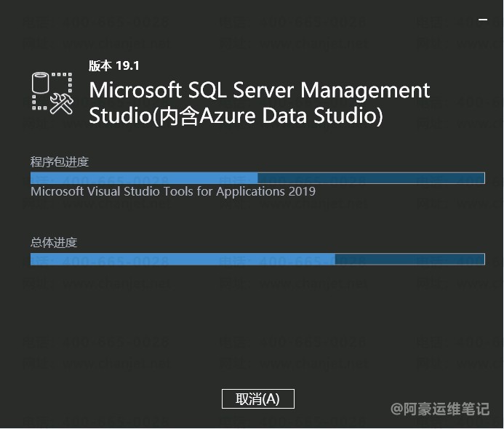The width and height of the screenshot is (504, 429).
Task: Click the @阿豪运维笔记 watermark text
Action: point(441,409)
